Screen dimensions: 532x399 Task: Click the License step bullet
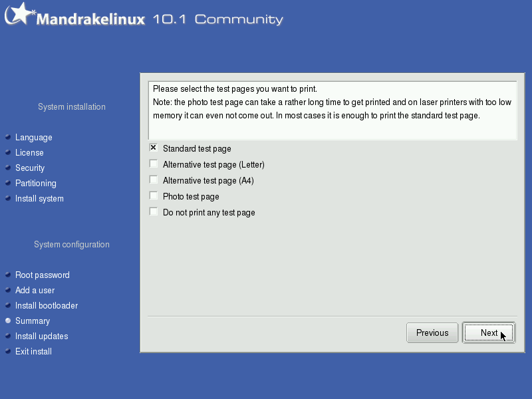8,152
